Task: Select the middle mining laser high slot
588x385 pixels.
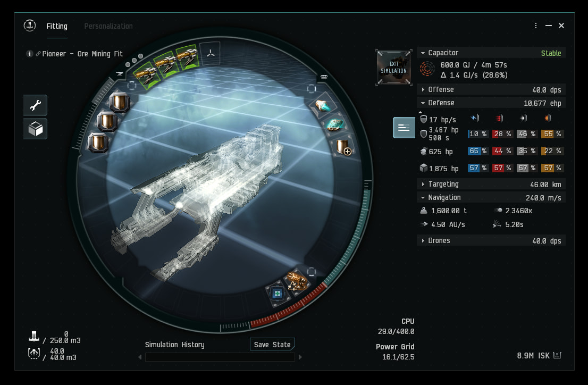Action: click(166, 64)
